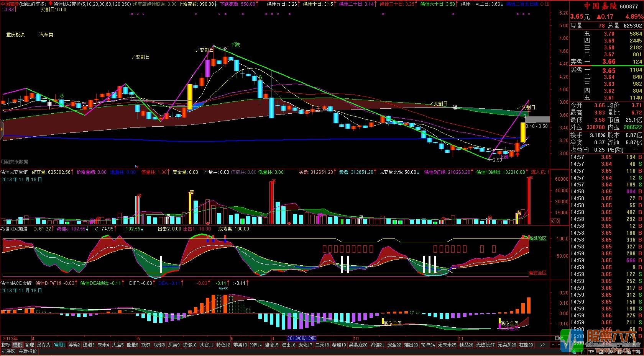Select the 鸿佳成交量组 volume indicator title

tap(14, 172)
